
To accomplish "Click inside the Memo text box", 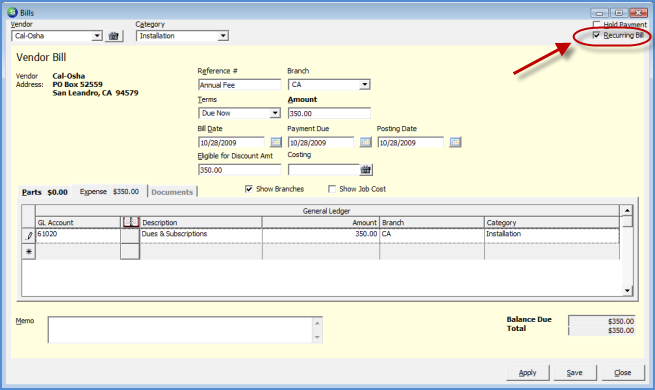I will (x=185, y=329).
